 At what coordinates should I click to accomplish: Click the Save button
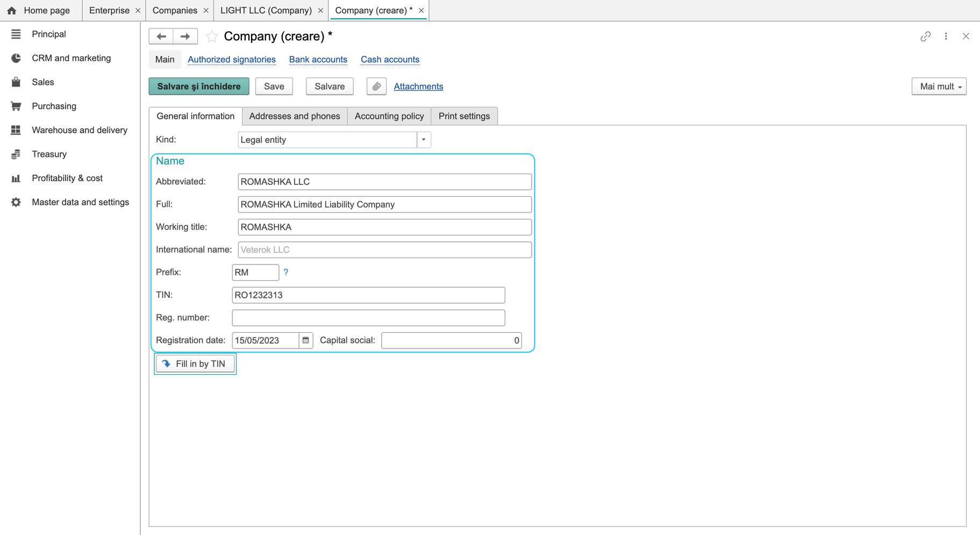tap(274, 86)
